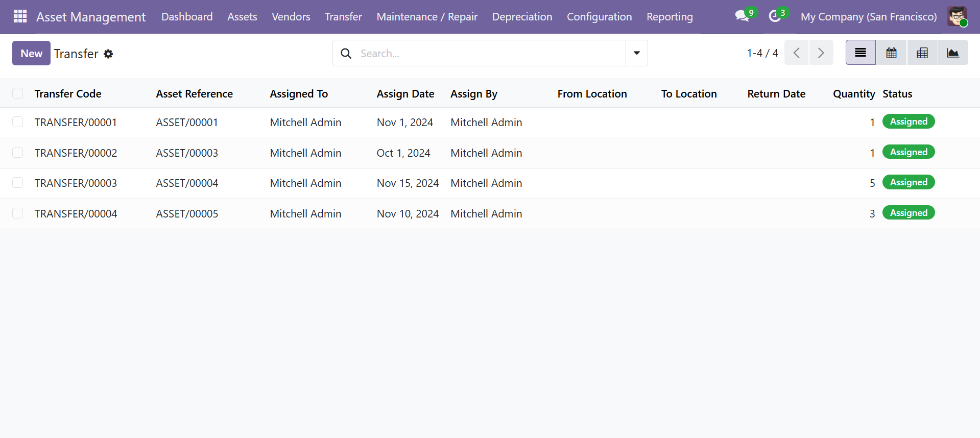
Task: Click Assigned badge in TRANSFER/00004 row
Action: (909, 213)
